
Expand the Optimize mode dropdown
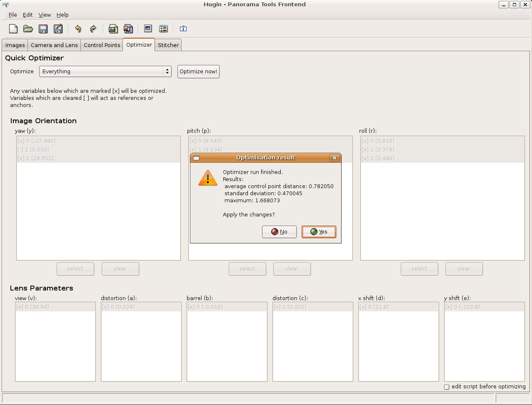pyautogui.click(x=105, y=72)
